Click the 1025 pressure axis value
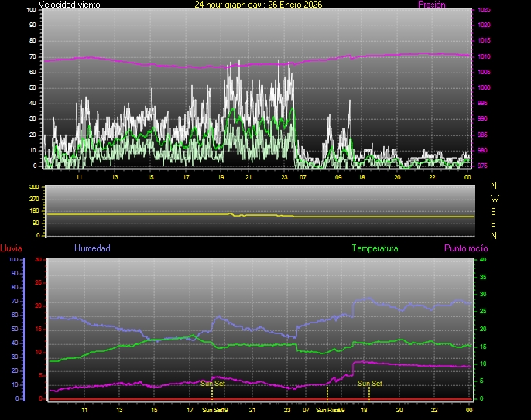Screen dimensions: 531x420 pos(484,10)
